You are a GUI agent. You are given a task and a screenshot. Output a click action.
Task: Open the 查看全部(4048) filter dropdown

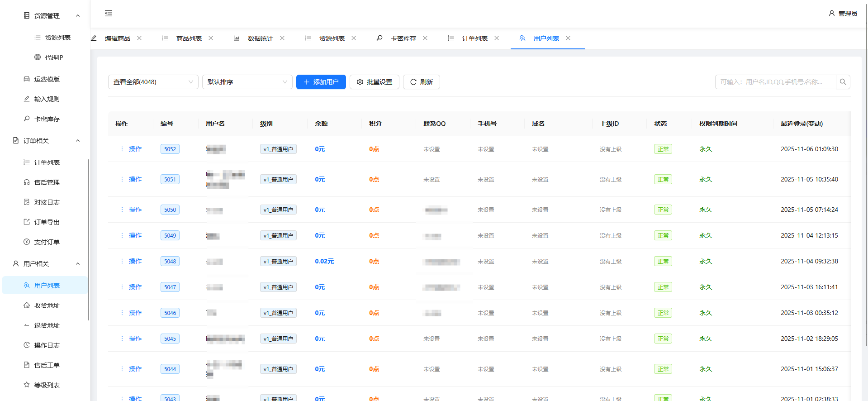[153, 82]
